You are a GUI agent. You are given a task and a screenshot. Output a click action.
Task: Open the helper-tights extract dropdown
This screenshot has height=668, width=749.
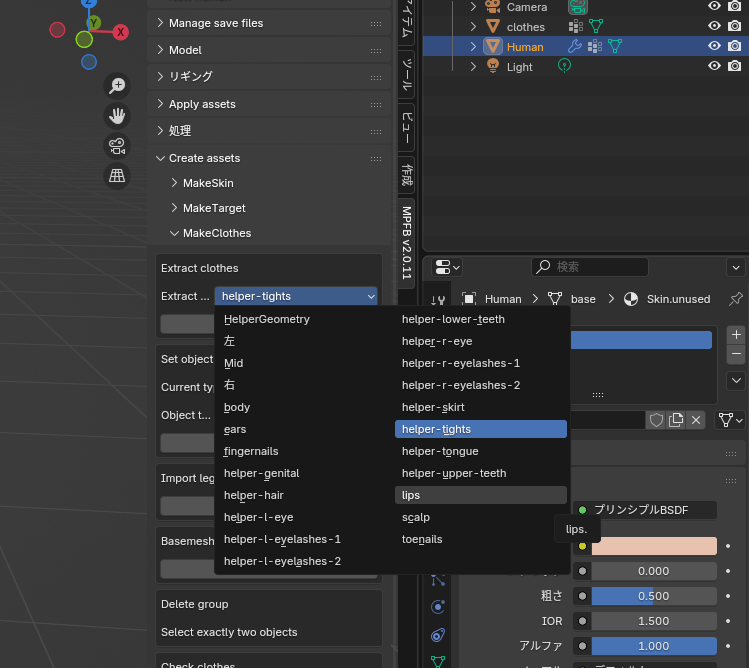(298, 296)
